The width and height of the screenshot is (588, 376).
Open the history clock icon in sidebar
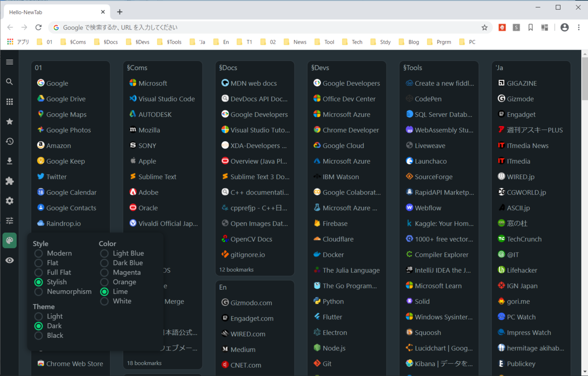pos(9,141)
